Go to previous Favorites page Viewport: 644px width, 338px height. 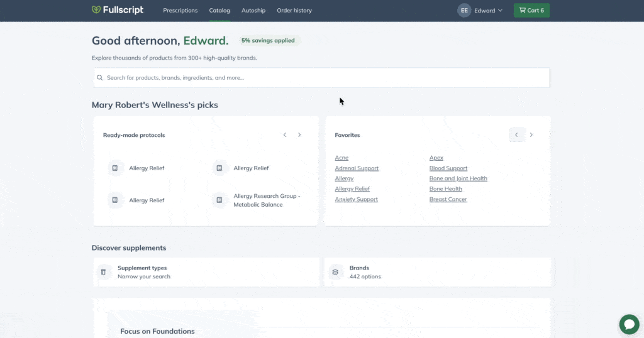516,135
